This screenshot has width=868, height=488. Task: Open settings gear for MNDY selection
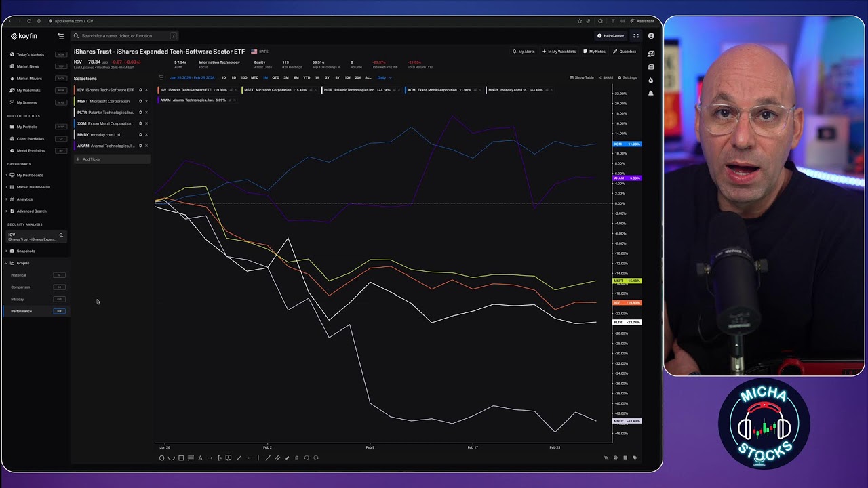pos(141,134)
